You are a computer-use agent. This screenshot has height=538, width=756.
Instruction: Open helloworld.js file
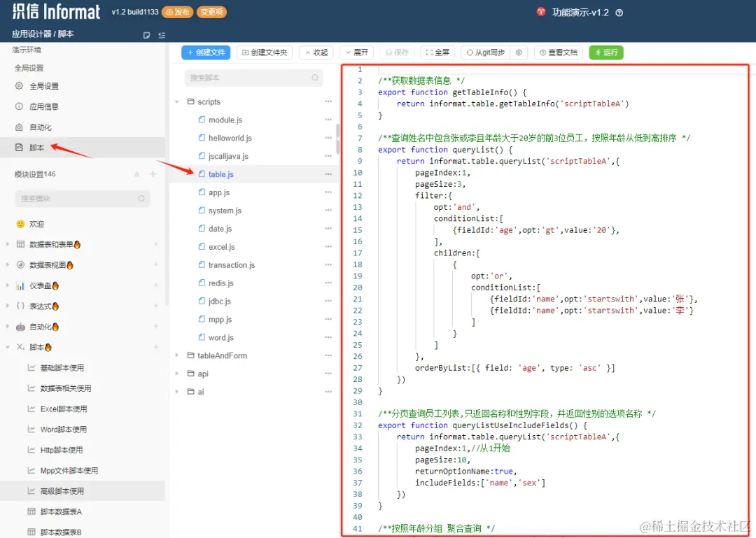point(230,138)
